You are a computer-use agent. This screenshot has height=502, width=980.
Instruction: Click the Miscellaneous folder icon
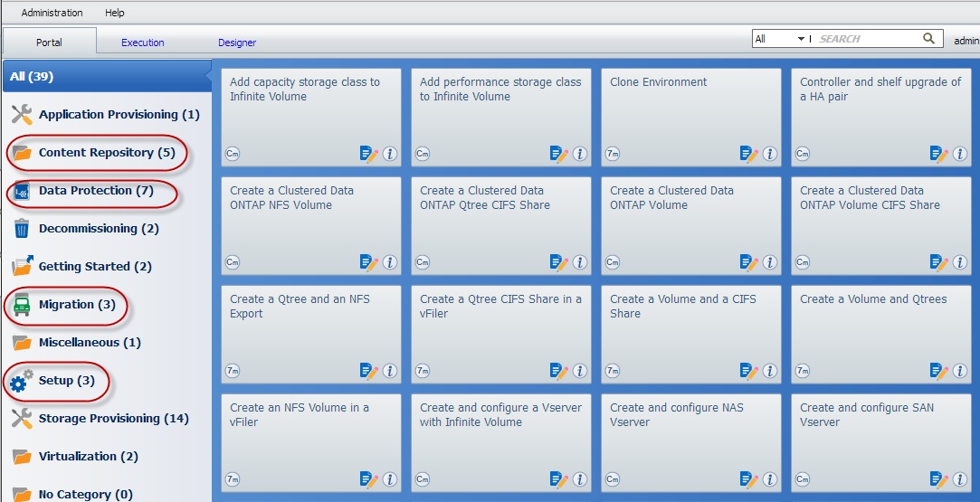click(x=22, y=343)
